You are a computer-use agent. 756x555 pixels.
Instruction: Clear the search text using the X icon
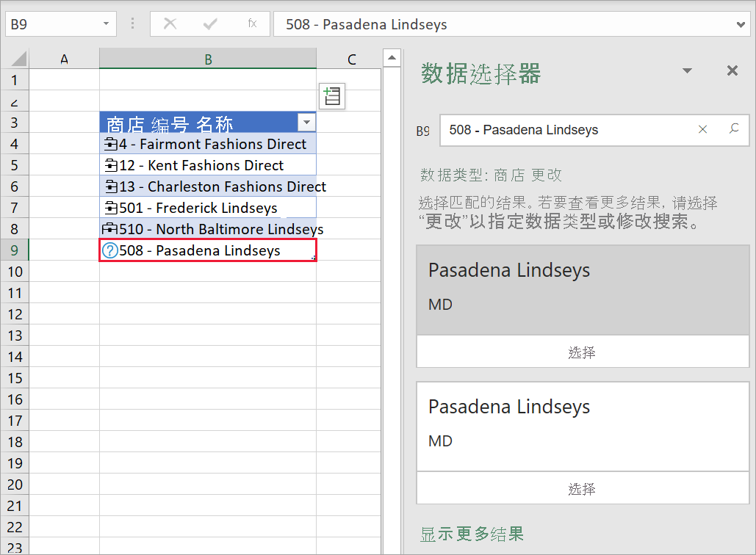point(703,128)
